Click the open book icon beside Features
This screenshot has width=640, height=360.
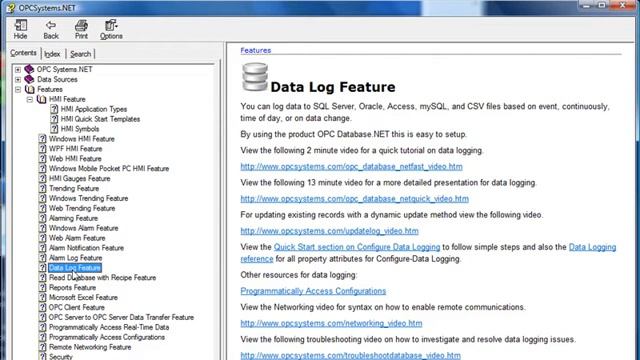coord(29,89)
